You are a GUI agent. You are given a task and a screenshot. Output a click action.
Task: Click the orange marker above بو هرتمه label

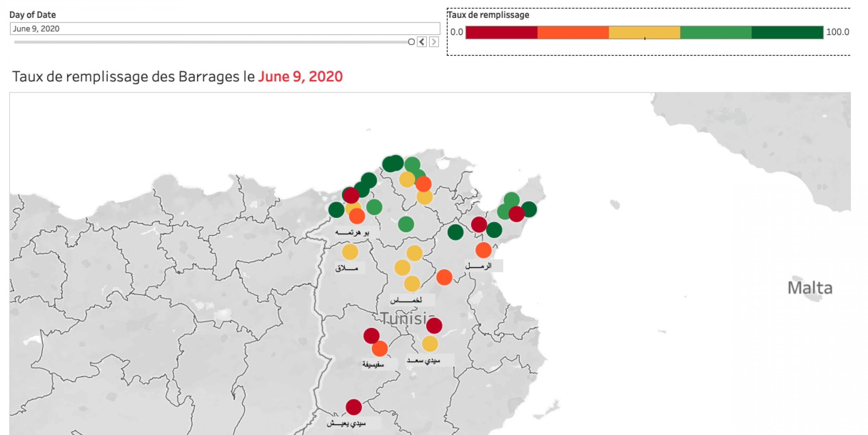(x=357, y=216)
